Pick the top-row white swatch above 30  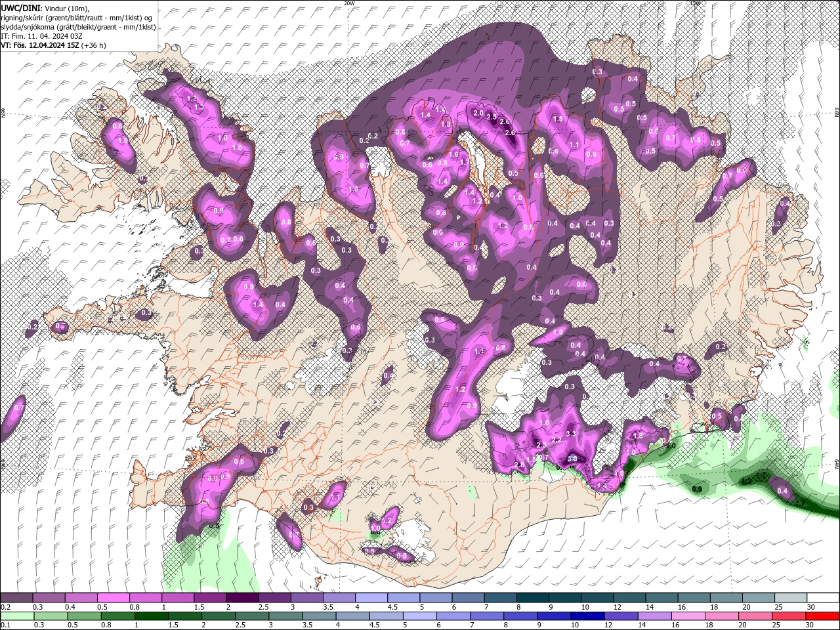[x=822, y=598]
